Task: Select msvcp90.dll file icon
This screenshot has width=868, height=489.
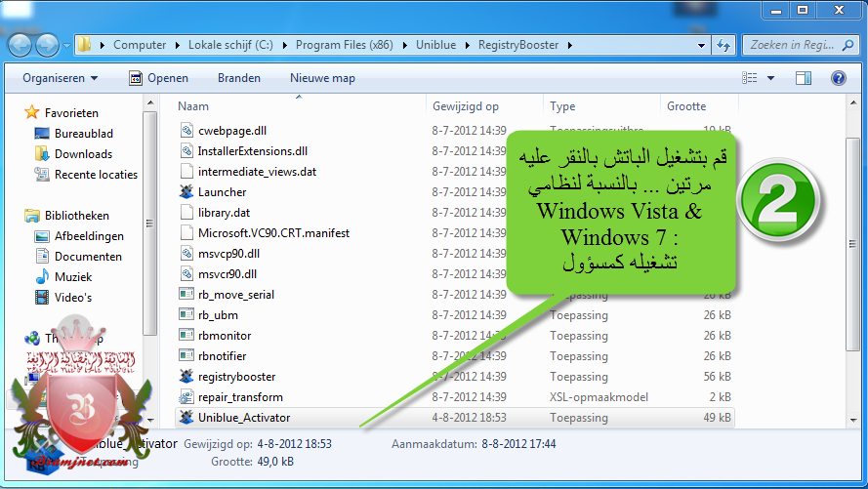Action: tap(186, 253)
